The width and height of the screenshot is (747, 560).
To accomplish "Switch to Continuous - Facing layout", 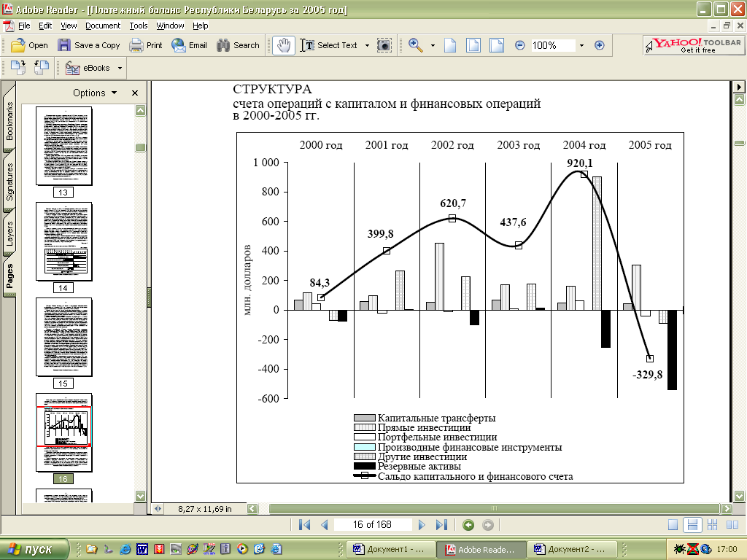I will pyautogui.click(x=712, y=525).
